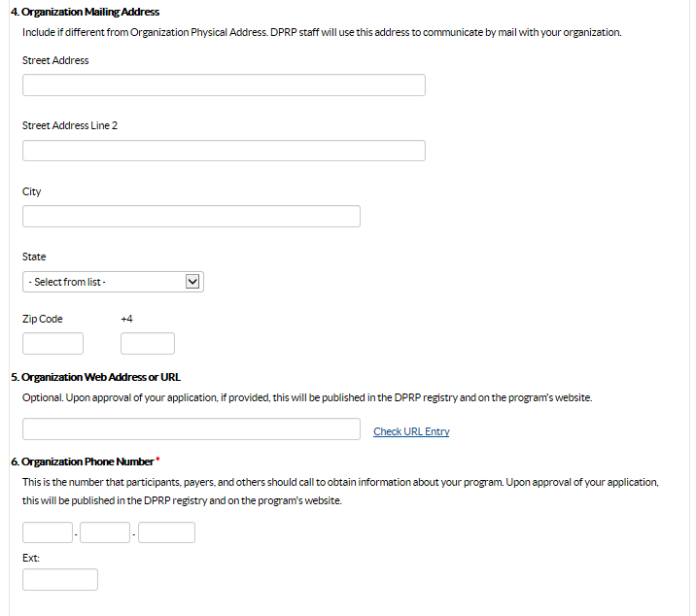This screenshot has height=616, width=696.
Task: Click the Ext: label text
Action: pyautogui.click(x=31, y=558)
